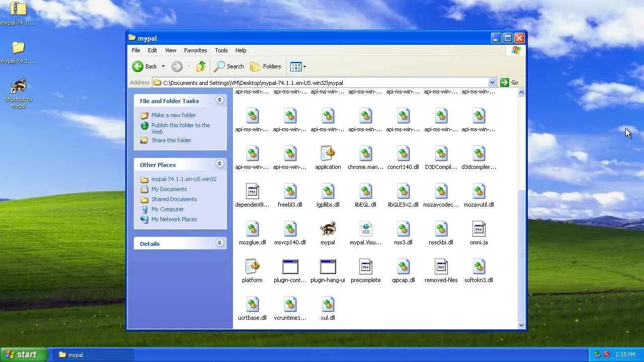Click the Go button beside address bar

509,82
